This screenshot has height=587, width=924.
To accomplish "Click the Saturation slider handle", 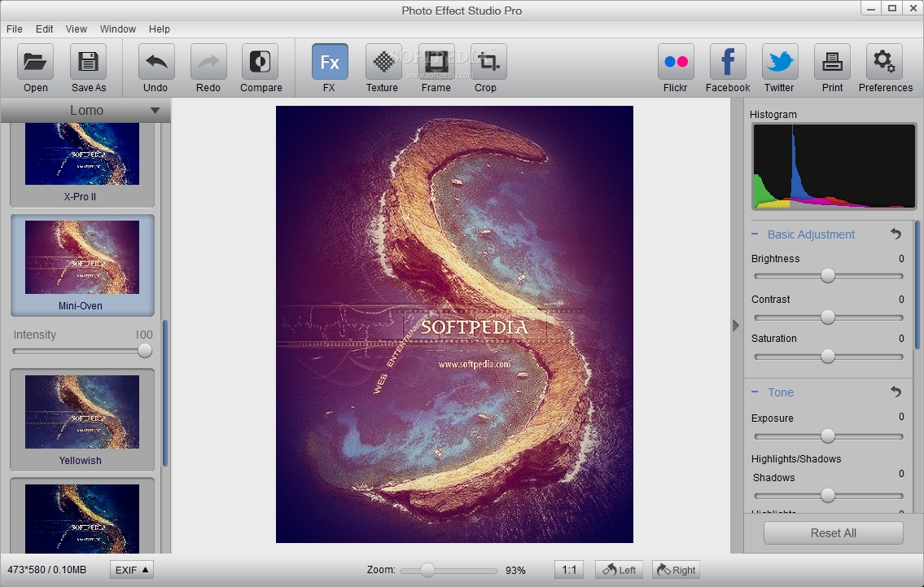I will tap(828, 356).
